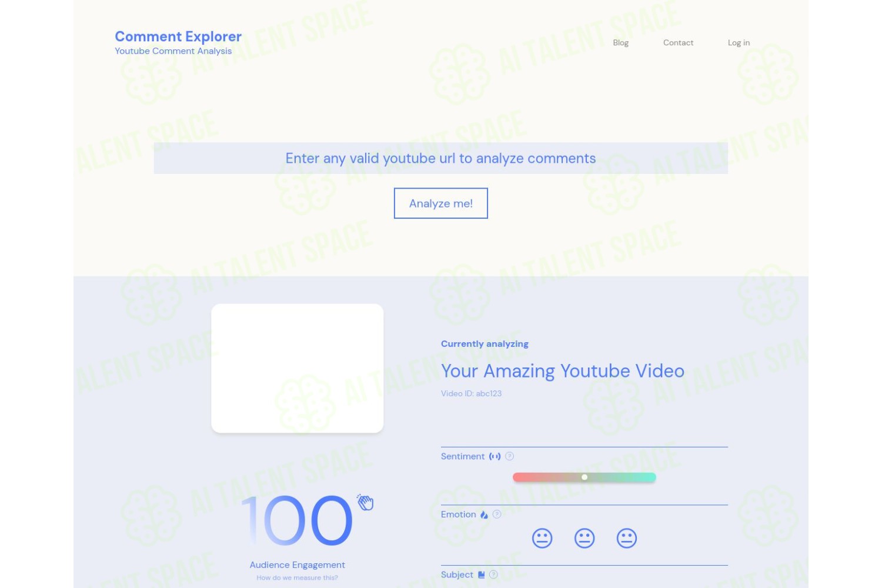This screenshot has width=882, height=588.
Task: Open How do we measure this? link
Action: [x=298, y=578]
